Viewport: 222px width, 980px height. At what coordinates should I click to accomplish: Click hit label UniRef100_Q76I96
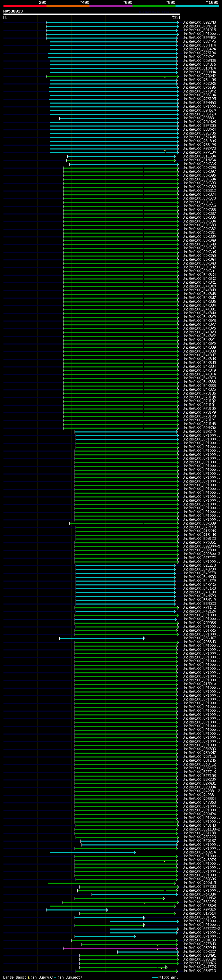tap(199, 88)
